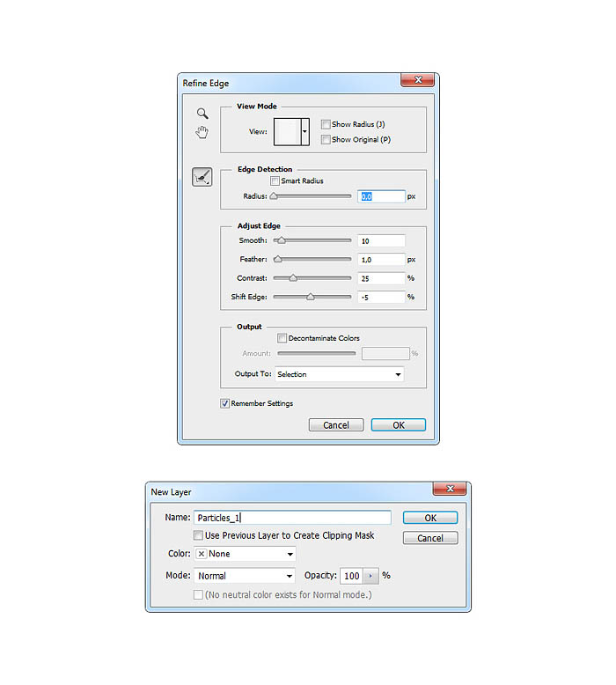Screen dimensions: 616x685
Task: Click the Smooth slider handle
Action: [x=282, y=240]
